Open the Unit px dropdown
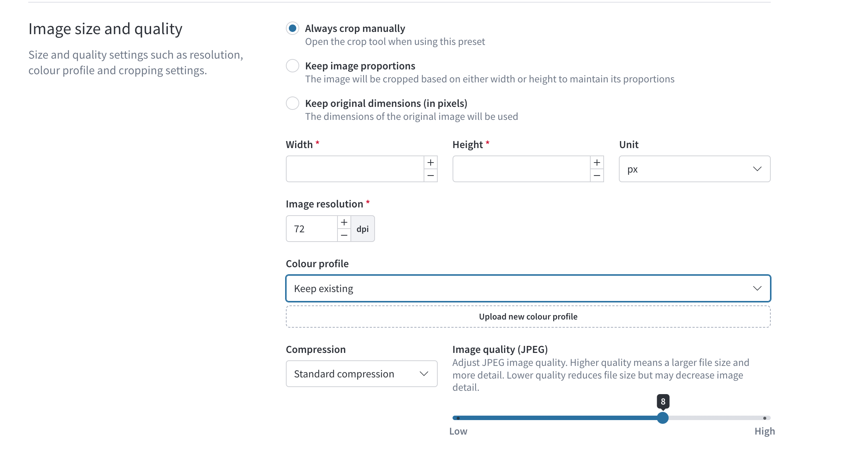This screenshot has width=868, height=452. click(695, 169)
